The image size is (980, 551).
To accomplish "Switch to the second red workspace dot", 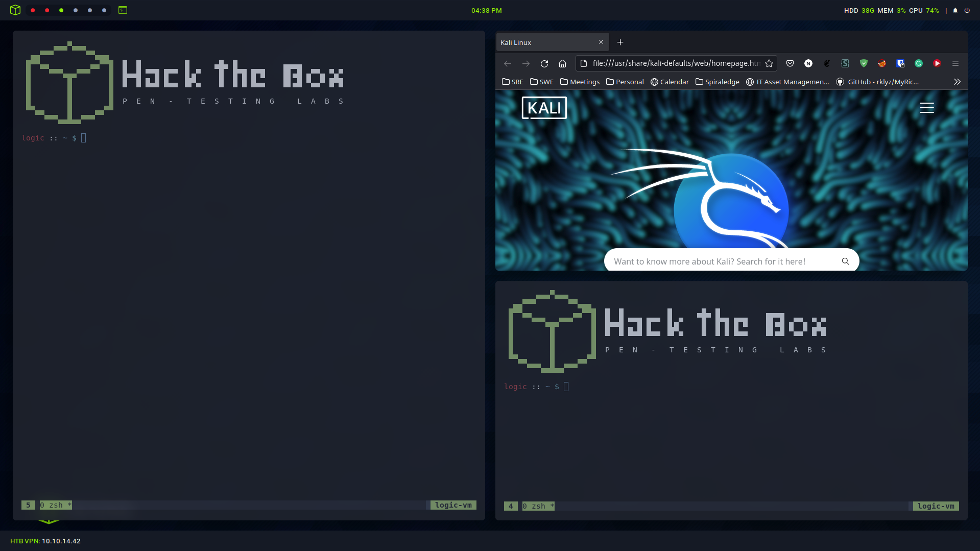I will click(47, 10).
